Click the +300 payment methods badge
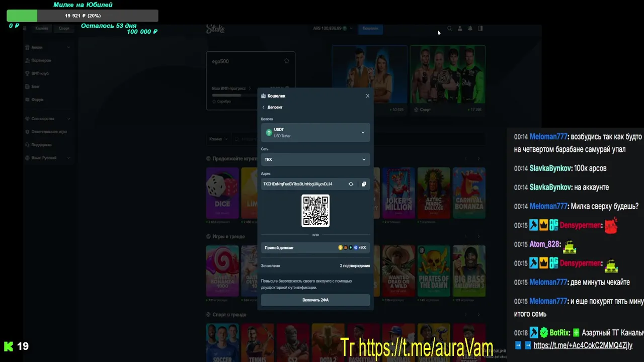This screenshot has height=362, width=644. 352,247
